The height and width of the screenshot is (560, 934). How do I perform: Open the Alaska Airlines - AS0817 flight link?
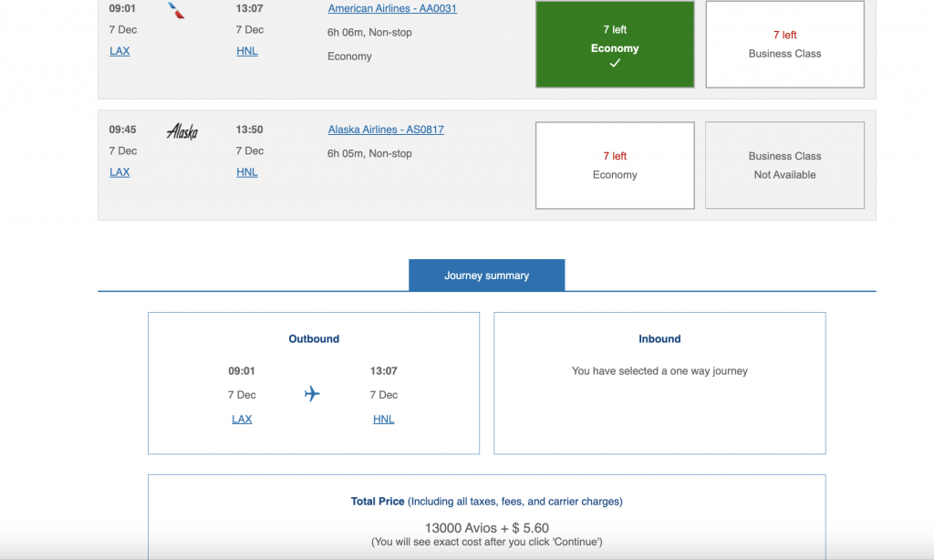(x=386, y=130)
